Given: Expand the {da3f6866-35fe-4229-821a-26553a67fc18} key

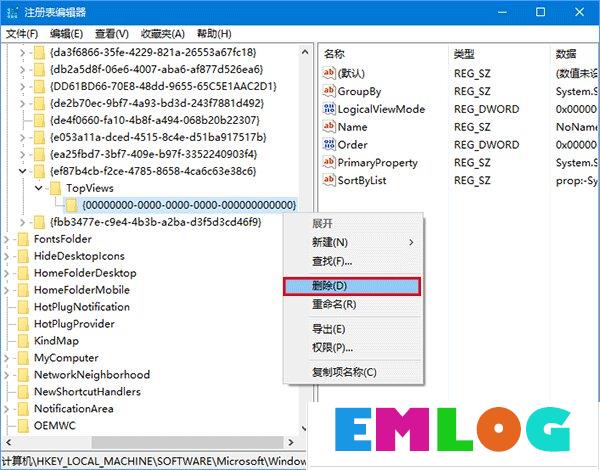Looking at the screenshot, I should coord(23,52).
